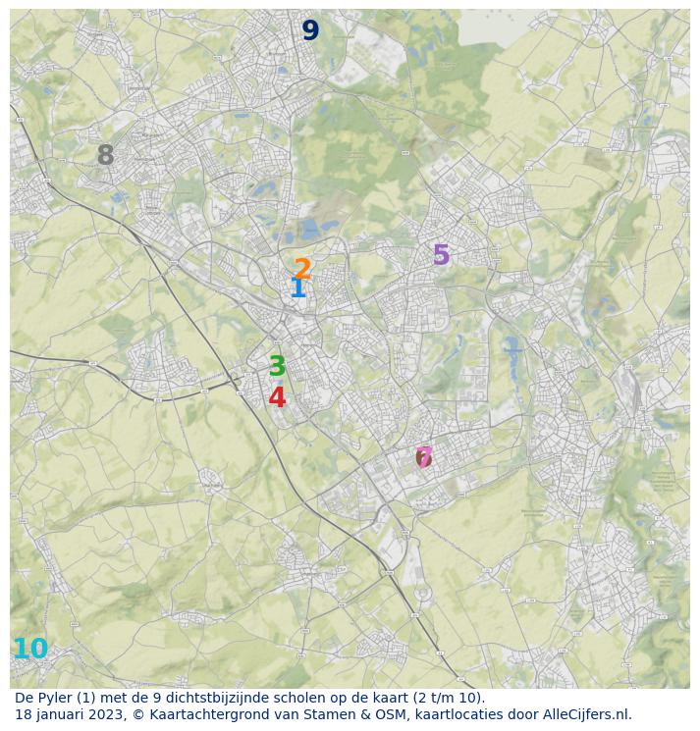The image size is (700, 731).
Task: Click the long blue lake east of center
Action: (x=511, y=349)
